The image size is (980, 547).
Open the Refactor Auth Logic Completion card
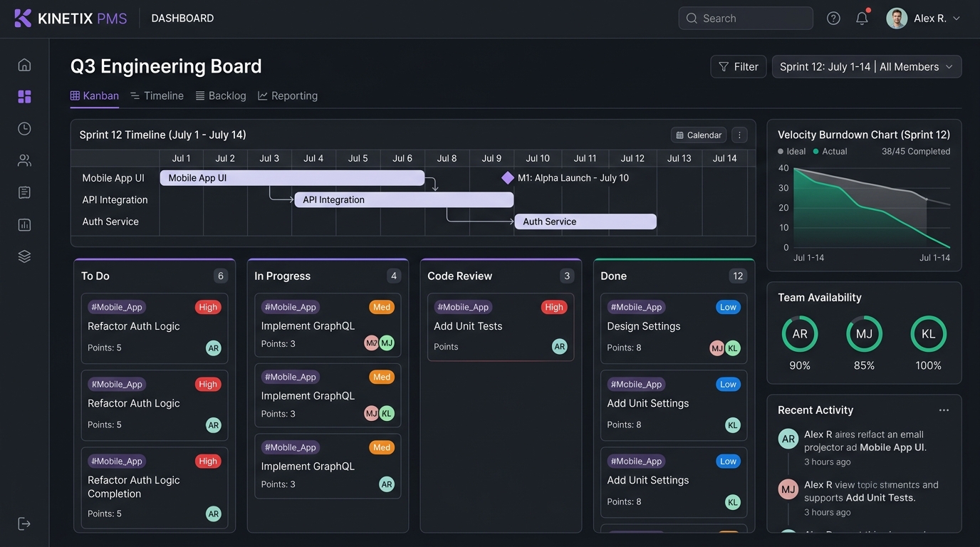(155, 488)
